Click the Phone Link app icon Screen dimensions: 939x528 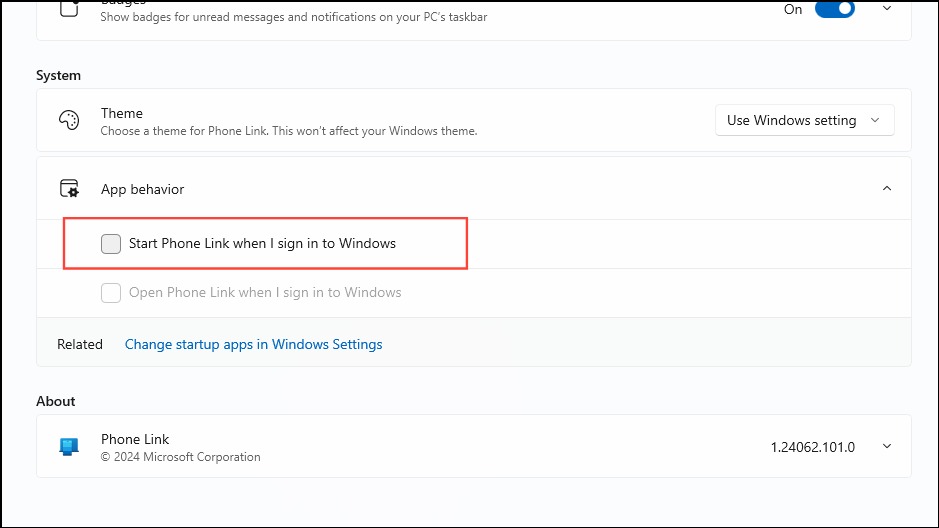pos(69,447)
